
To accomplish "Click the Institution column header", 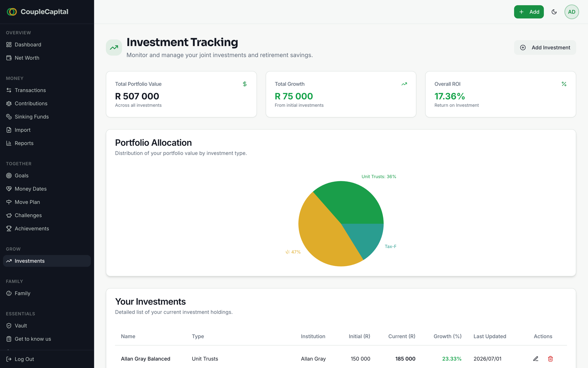I will click(x=313, y=336).
